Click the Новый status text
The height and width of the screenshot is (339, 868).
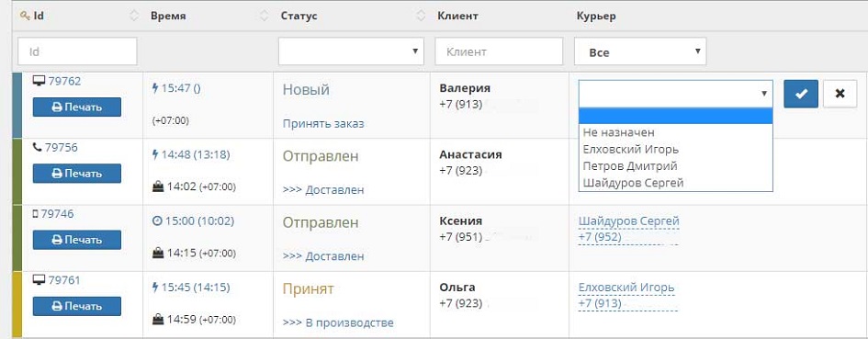(306, 90)
